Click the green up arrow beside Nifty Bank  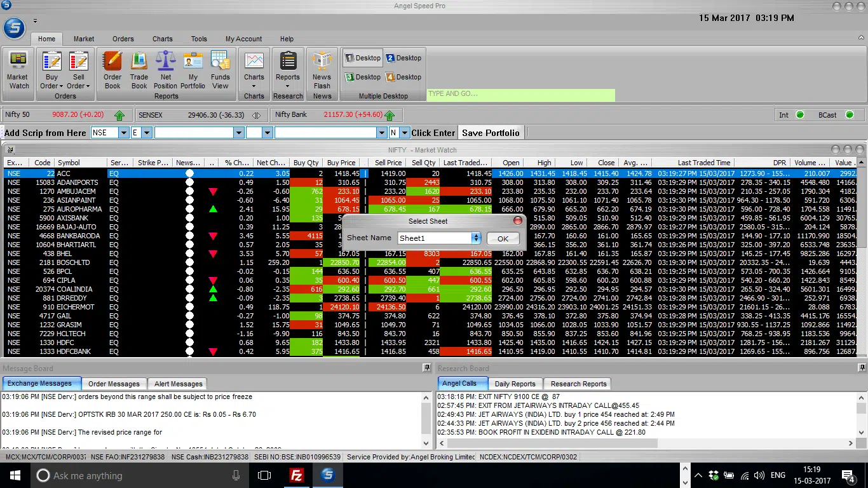(390, 115)
